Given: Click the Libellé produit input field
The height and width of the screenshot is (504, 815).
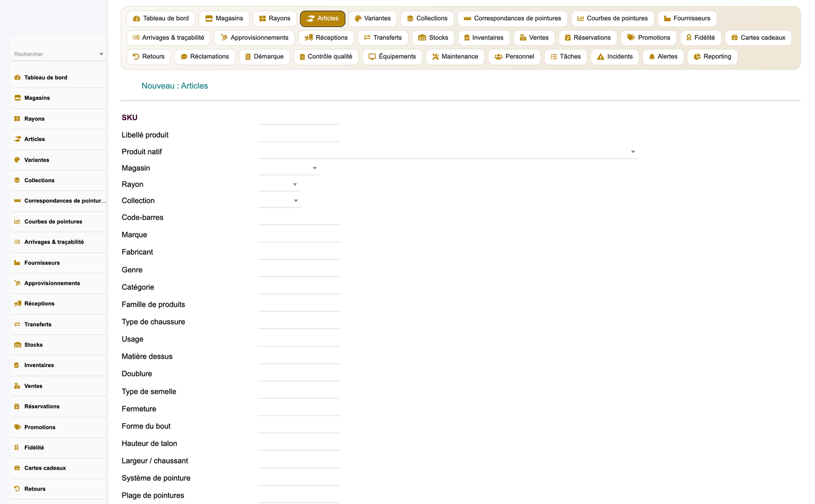Looking at the screenshot, I should 299,135.
